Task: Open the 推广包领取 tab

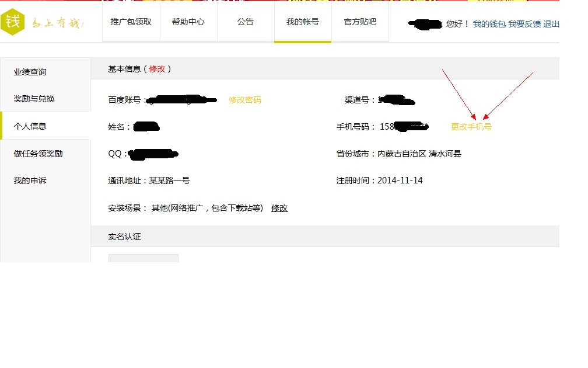Action: coord(131,22)
